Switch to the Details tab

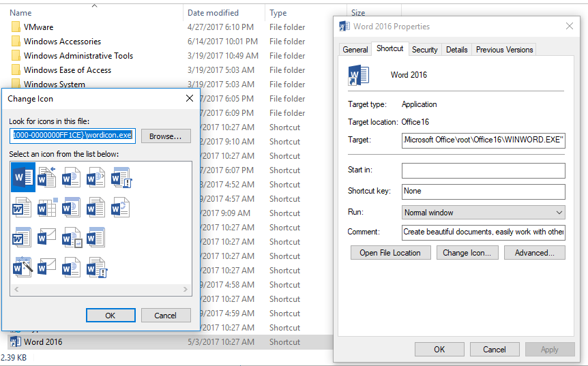[x=457, y=50]
